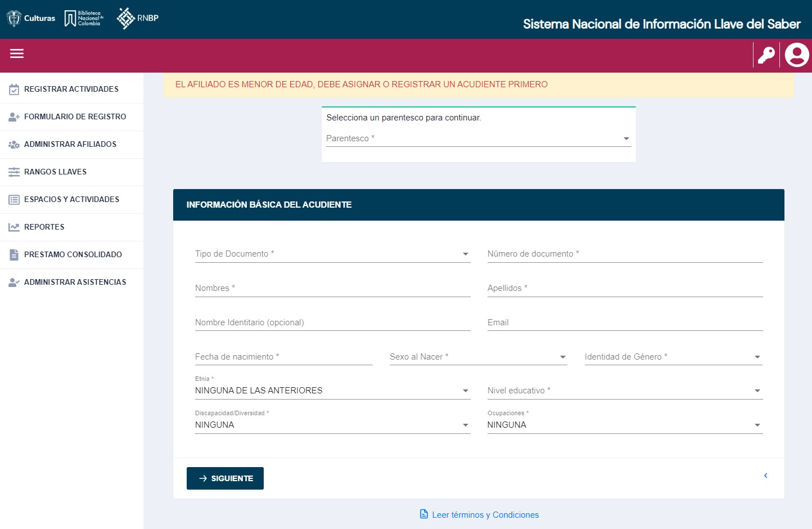812x529 pixels.
Task: Open ESPACIOS Y ACTIVIDADES
Action: pyautogui.click(x=71, y=200)
